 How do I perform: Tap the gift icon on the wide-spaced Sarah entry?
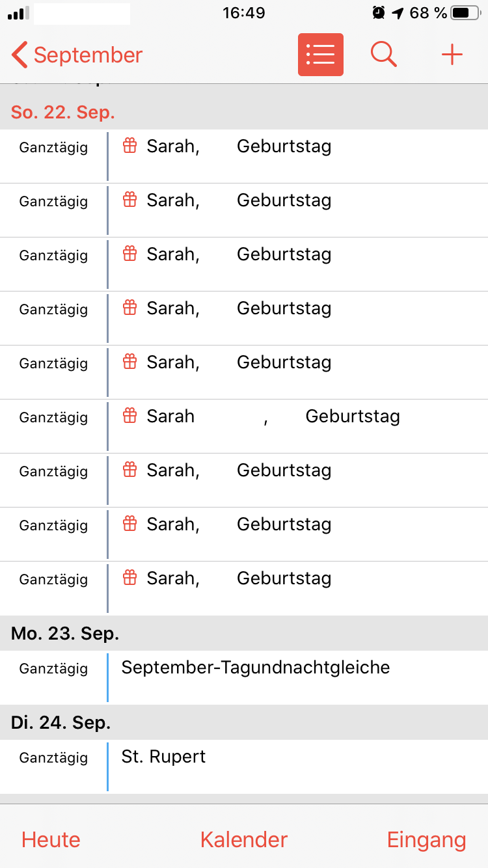[130, 416]
